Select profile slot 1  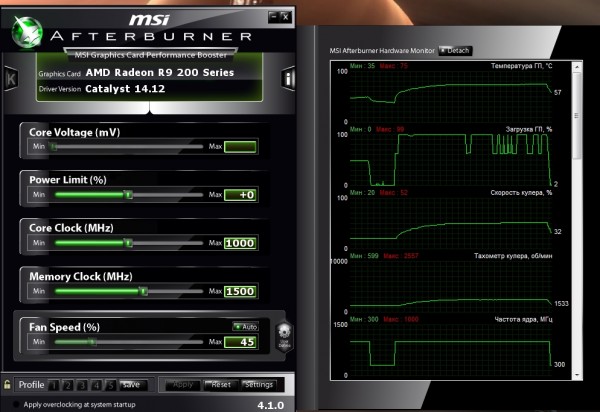point(54,385)
